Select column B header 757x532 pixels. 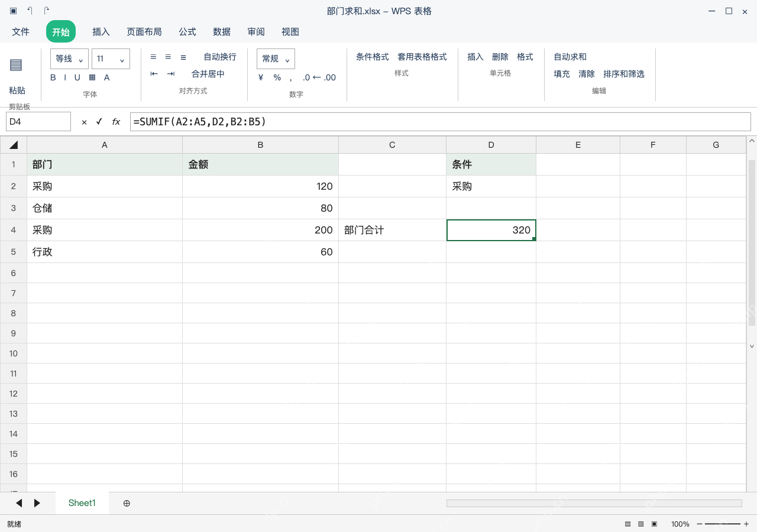pyautogui.click(x=260, y=145)
